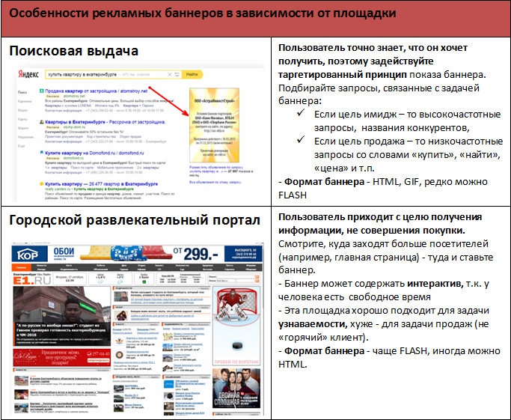This screenshot has height=420, width=511.
Task: Click the tomorrow weather forecast icon
Action: click(120, 281)
